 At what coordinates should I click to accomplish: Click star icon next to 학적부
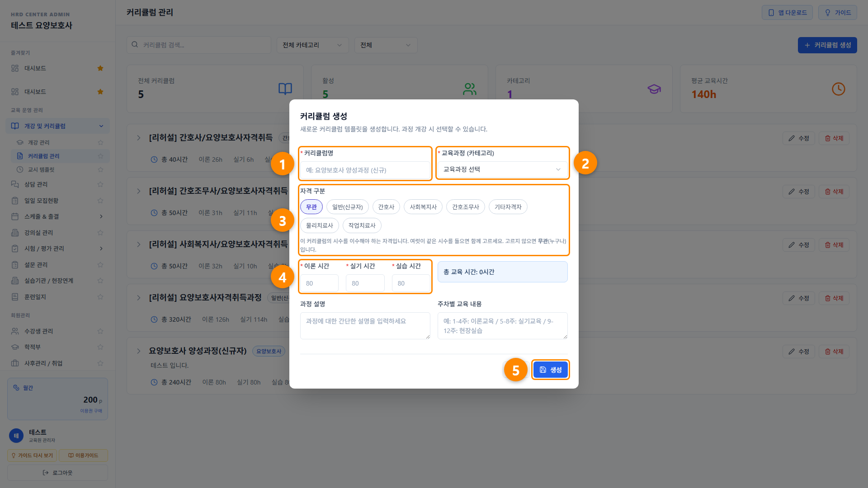pyautogui.click(x=100, y=347)
